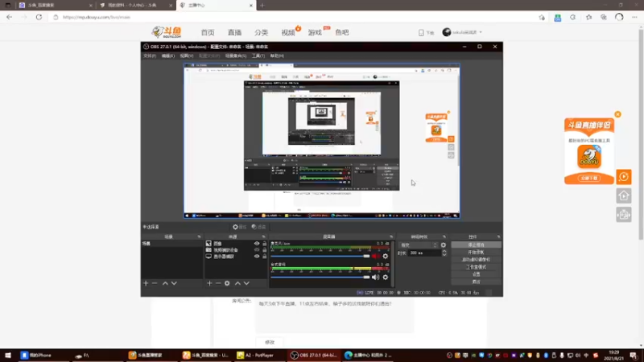Hide the 显示器捕获 source with its eye icon
Viewport: 644px width, 362px height.
(x=257, y=257)
